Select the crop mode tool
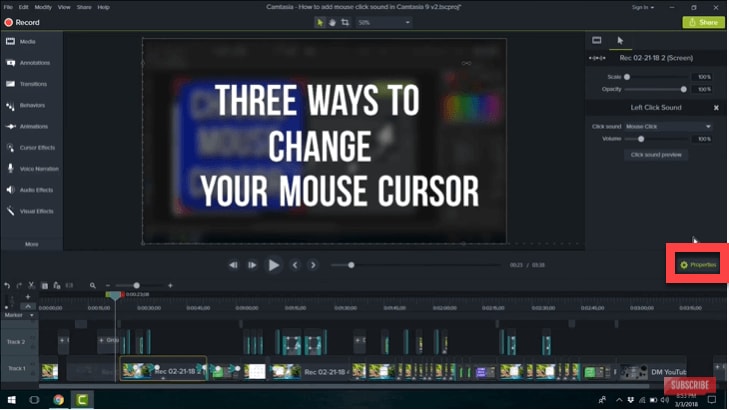Viewport: 729px width, 410px height. [x=345, y=22]
